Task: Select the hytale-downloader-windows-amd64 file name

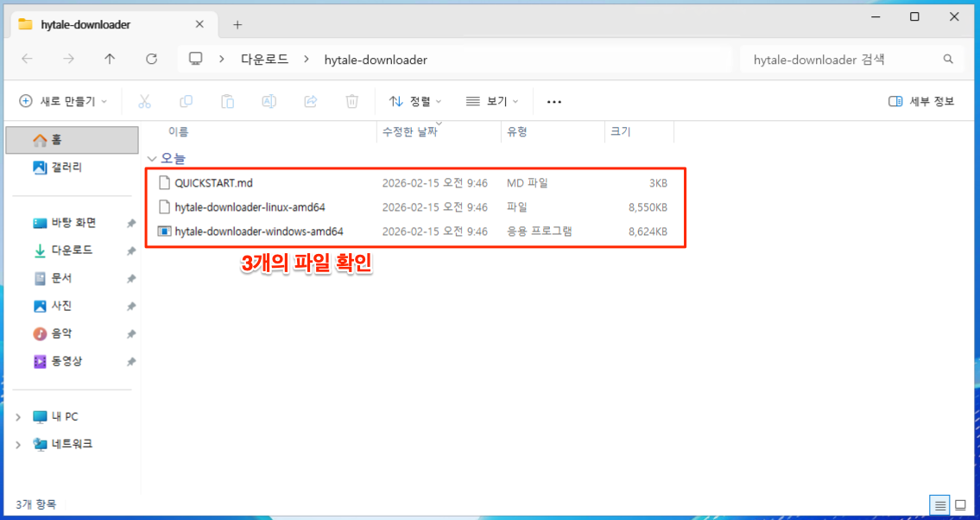Action: (x=259, y=231)
